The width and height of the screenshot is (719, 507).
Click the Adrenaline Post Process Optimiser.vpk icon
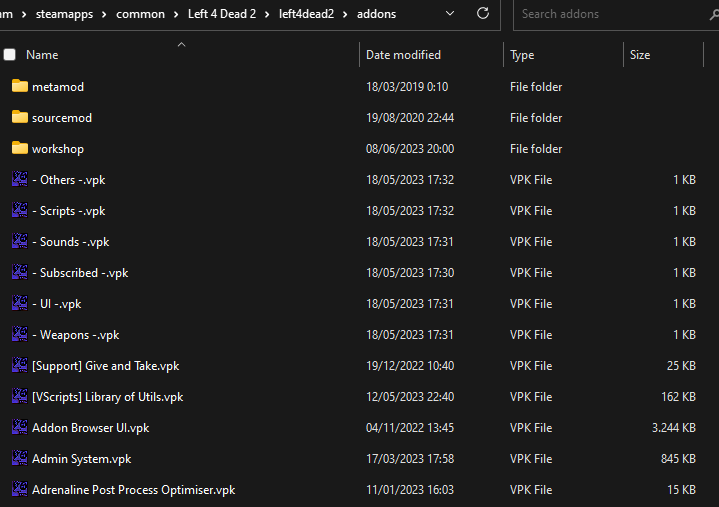click(20, 490)
